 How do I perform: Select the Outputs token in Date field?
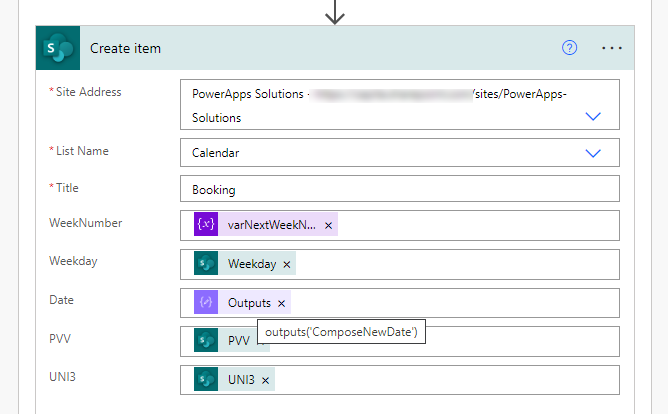coord(249,303)
